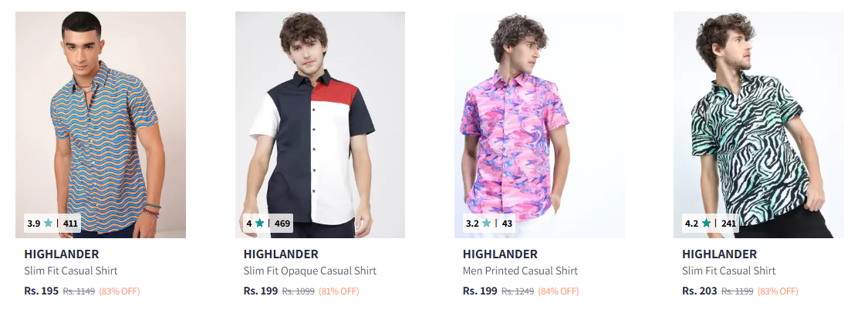The width and height of the screenshot is (868, 313).
Task: Open the orange wavy striped shirt photo
Action: 101,125
